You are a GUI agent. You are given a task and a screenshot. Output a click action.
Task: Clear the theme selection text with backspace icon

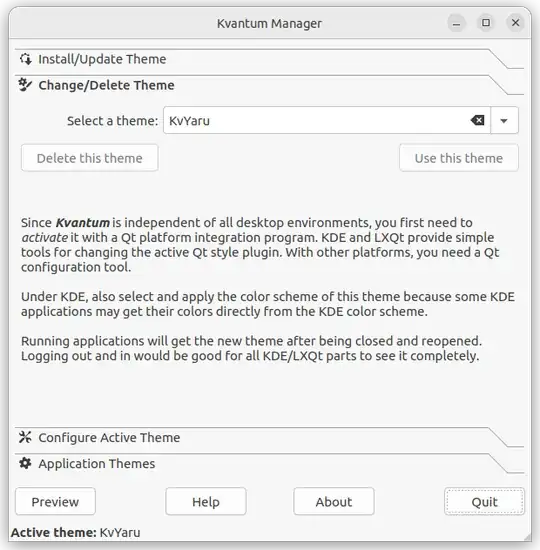click(x=478, y=120)
